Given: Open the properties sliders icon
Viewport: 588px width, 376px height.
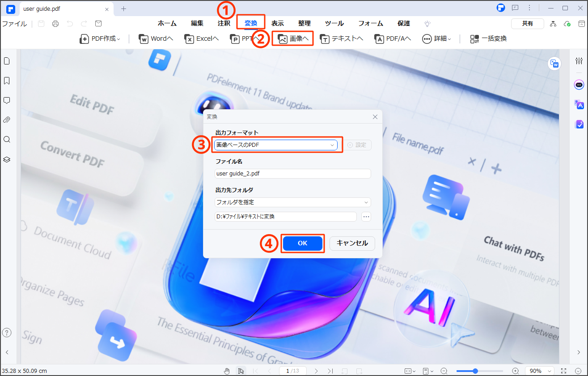Looking at the screenshot, I should [x=579, y=61].
